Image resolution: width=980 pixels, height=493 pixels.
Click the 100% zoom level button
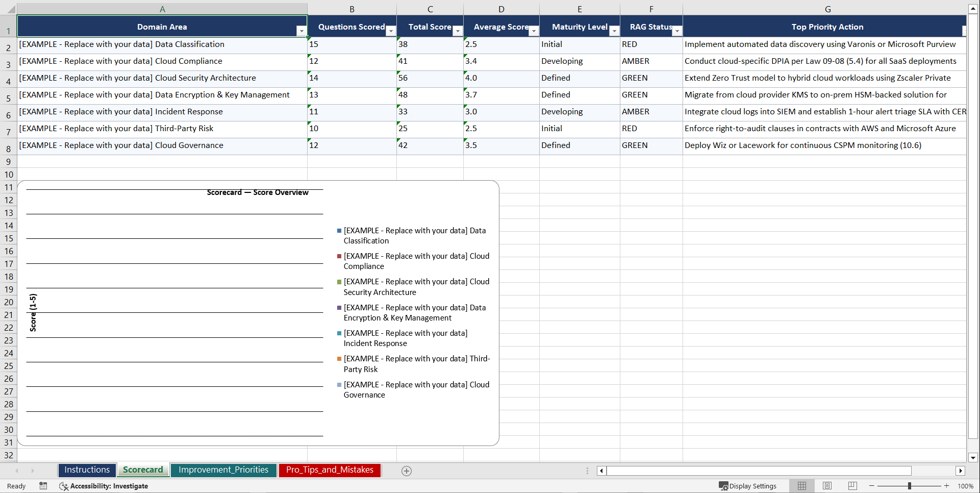[965, 486]
